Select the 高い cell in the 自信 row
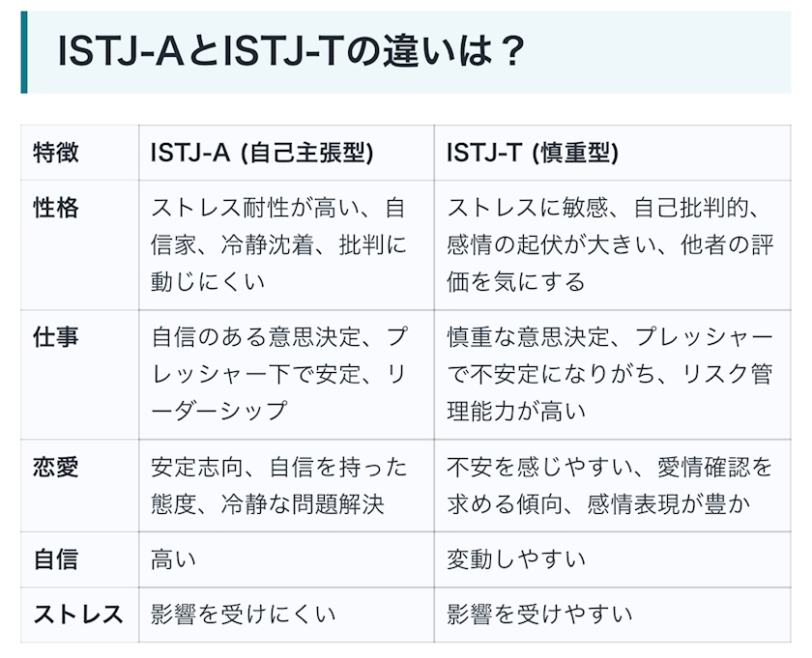The image size is (812, 658). (174, 559)
